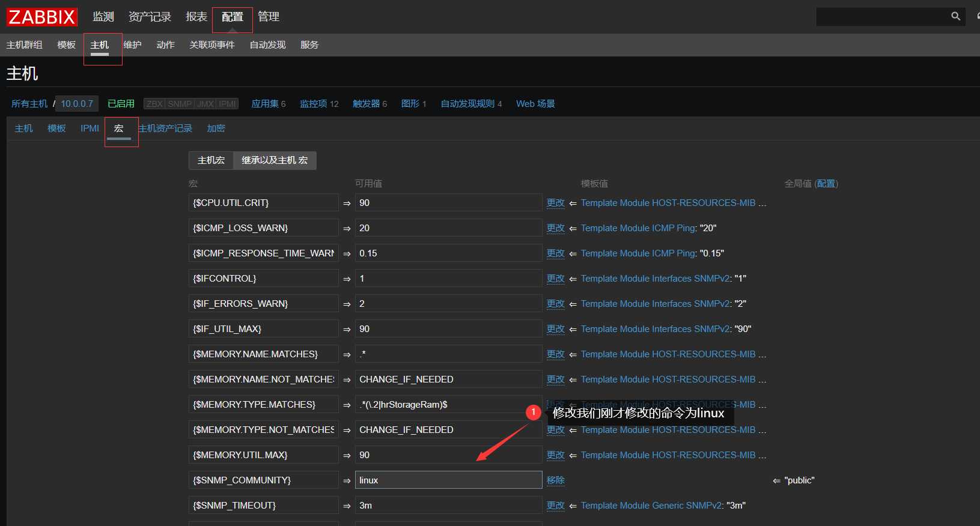
Task: Open the 管理 top menu
Action: click(x=269, y=17)
